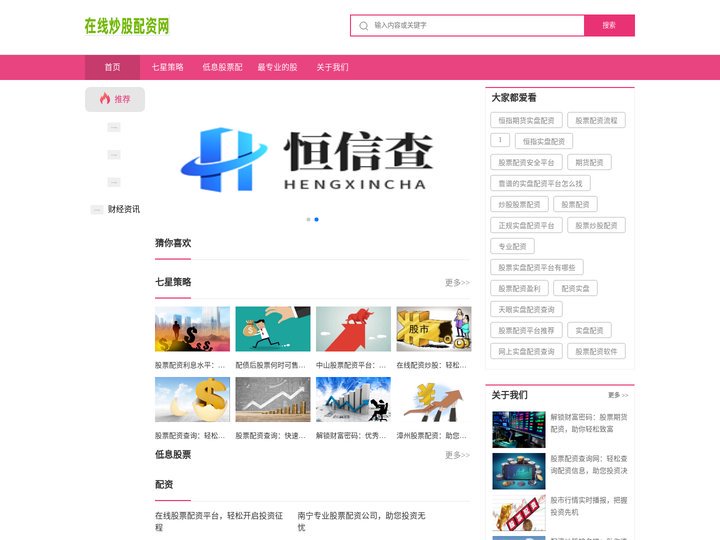Viewport: 720px width, 540px height.
Task: Open article 解锁财富密码：股票期货配资，助你轻松致富
Action: (x=589, y=423)
